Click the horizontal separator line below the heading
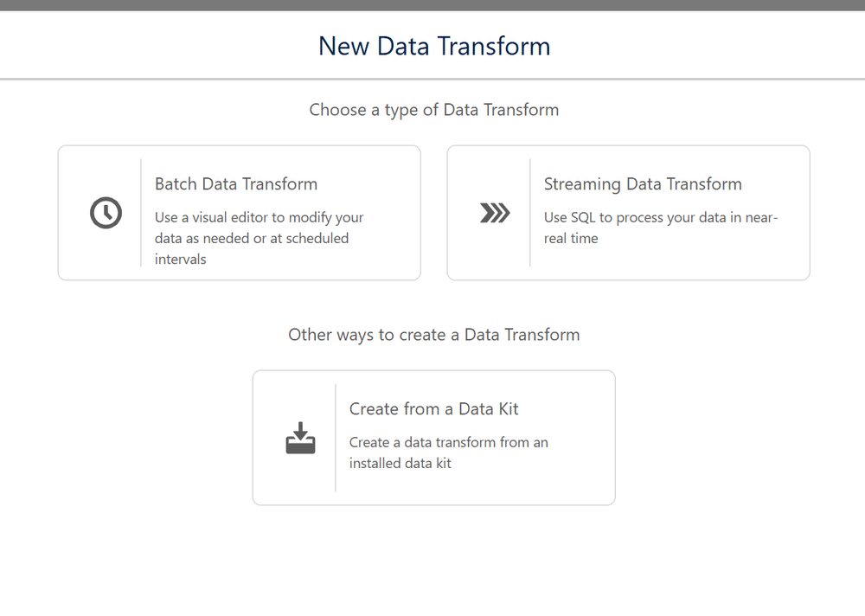 [x=432, y=80]
